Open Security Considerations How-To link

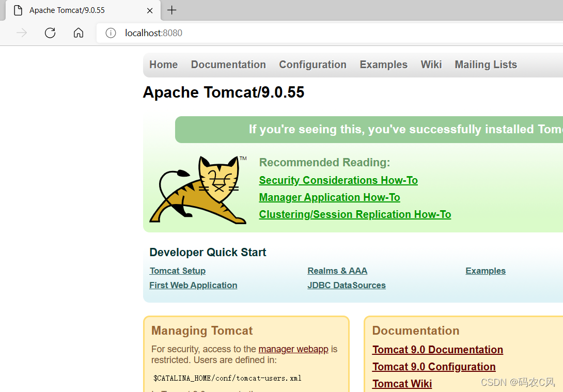click(338, 180)
